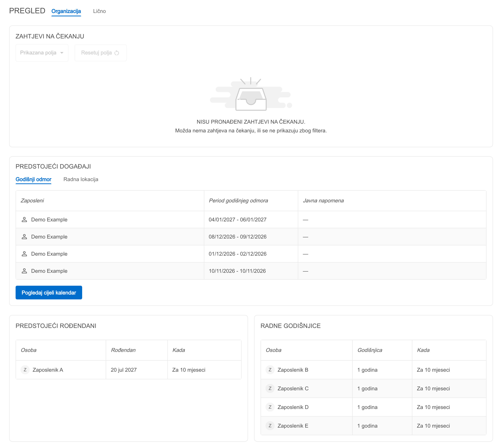Click the Zaposlenik E name
This screenshot has height=447, width=504.
point(293,426)
